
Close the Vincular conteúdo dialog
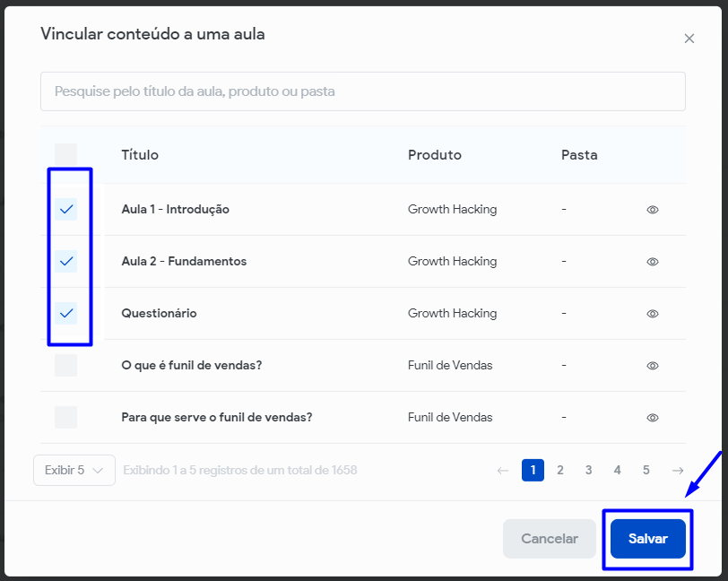pyautogui.click(x=689, y=39)
